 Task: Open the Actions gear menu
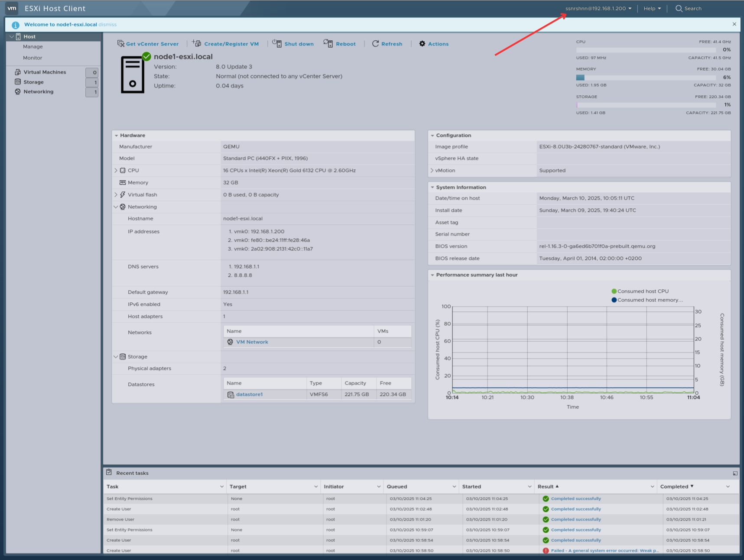tap(434, 44)
